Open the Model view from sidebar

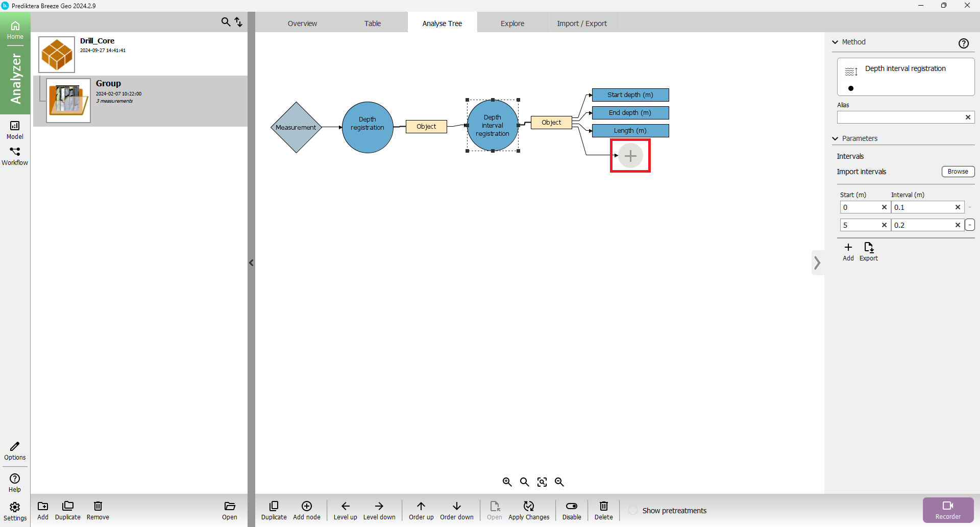point(15,129)
